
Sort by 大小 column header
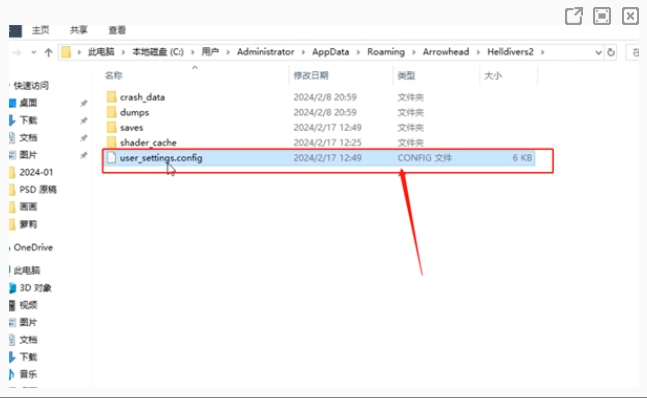tap(493, 75)
